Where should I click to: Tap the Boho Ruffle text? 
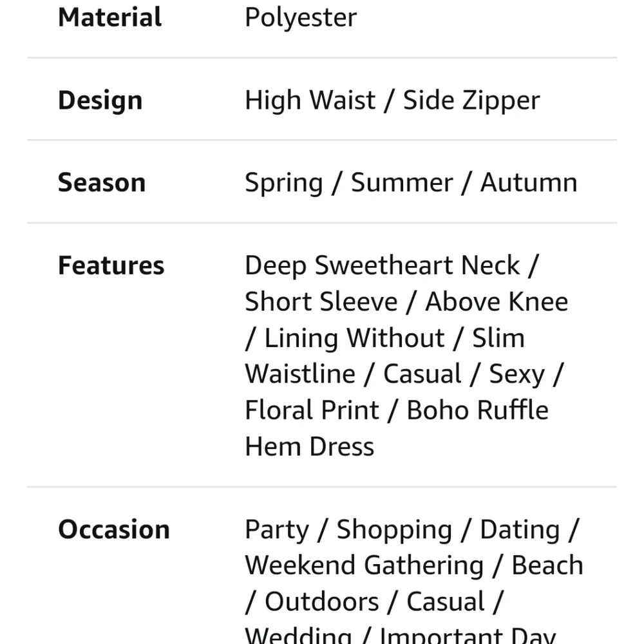click(477, 410)
